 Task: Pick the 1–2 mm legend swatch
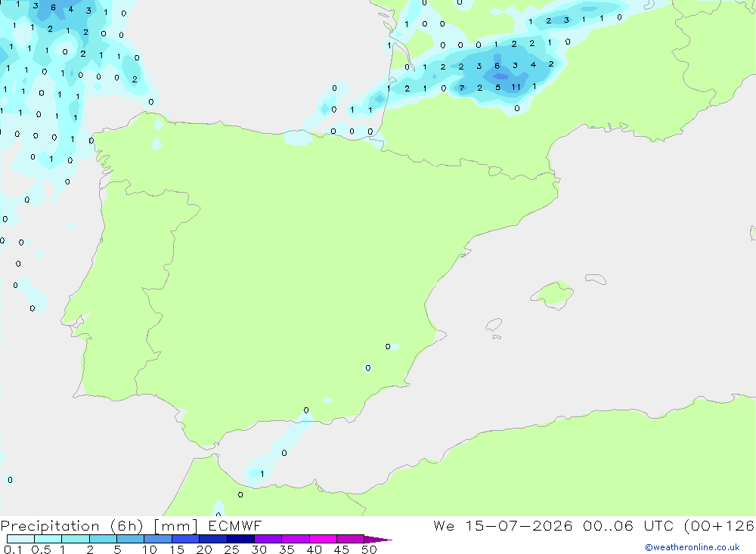(x=75, y=539)
